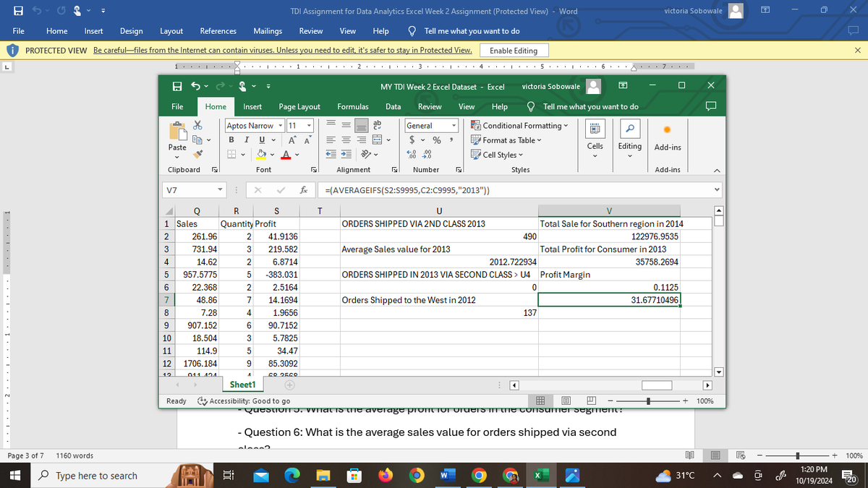Click the Fill Color bucket in Excel
This screenshot has width=868, height=488.
tap(263, 154)
